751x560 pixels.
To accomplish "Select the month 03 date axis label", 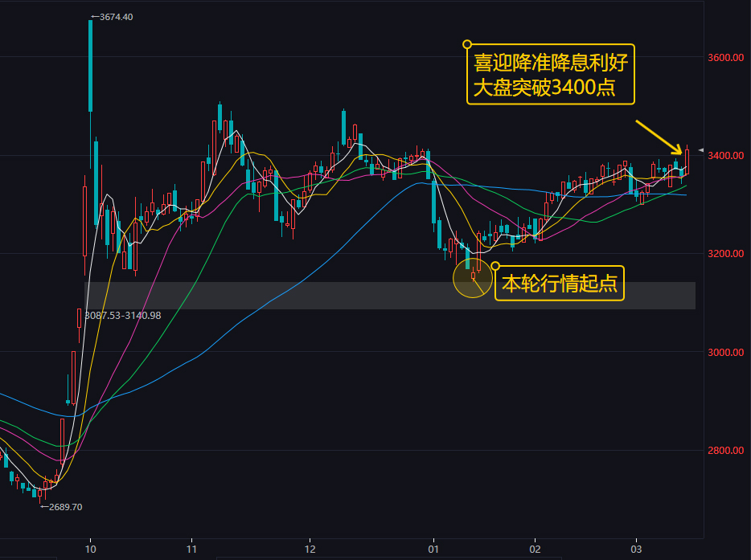I will [x=636, y=549].
